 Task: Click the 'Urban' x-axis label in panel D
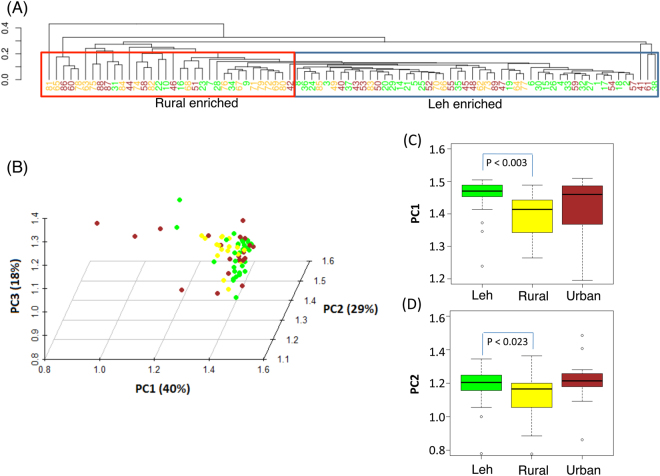coord(583,470)
